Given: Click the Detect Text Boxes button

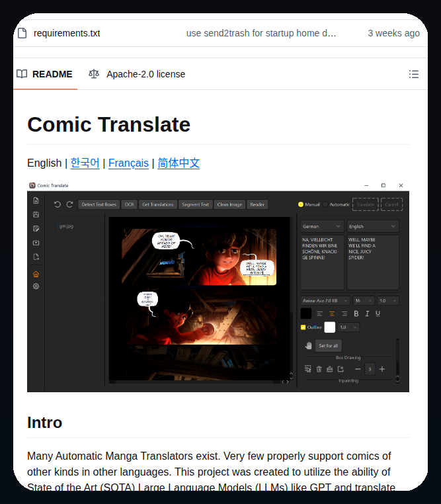Looking at the screenshot, I should coord(99,204).
